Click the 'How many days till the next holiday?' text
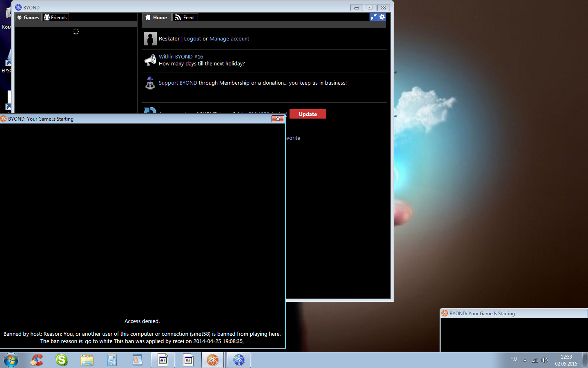This screenshot has width=588, height=368. (x=202, y=64)
